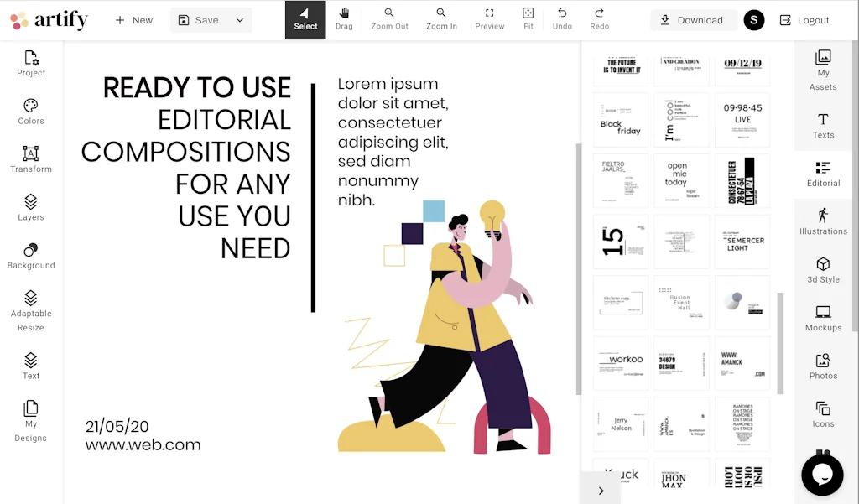859x504 pixels.
Task: Open the Transform tool panel
Action: pos(31,159)
